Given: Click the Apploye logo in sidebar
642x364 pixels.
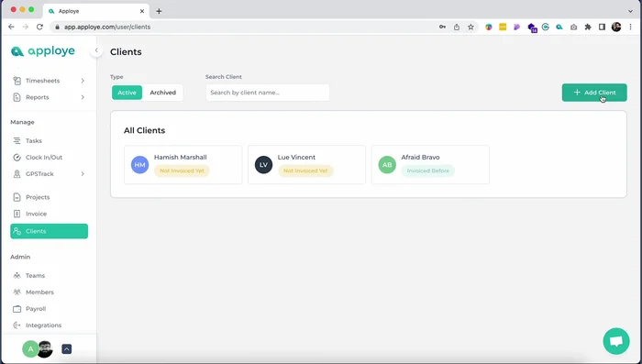Looking at the screenshot, I should (x=43, y=51).
